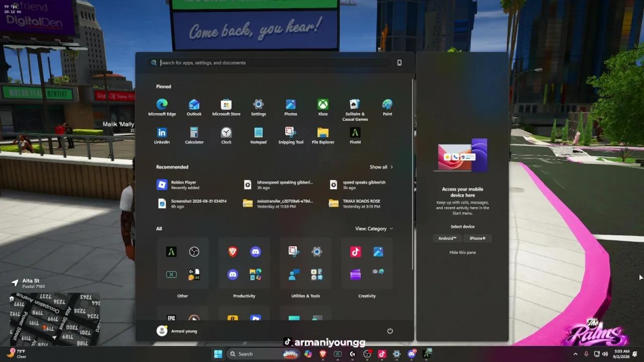Open Discord from the taskbar
This screenshot has height=362, width=644.
(412, 354)
